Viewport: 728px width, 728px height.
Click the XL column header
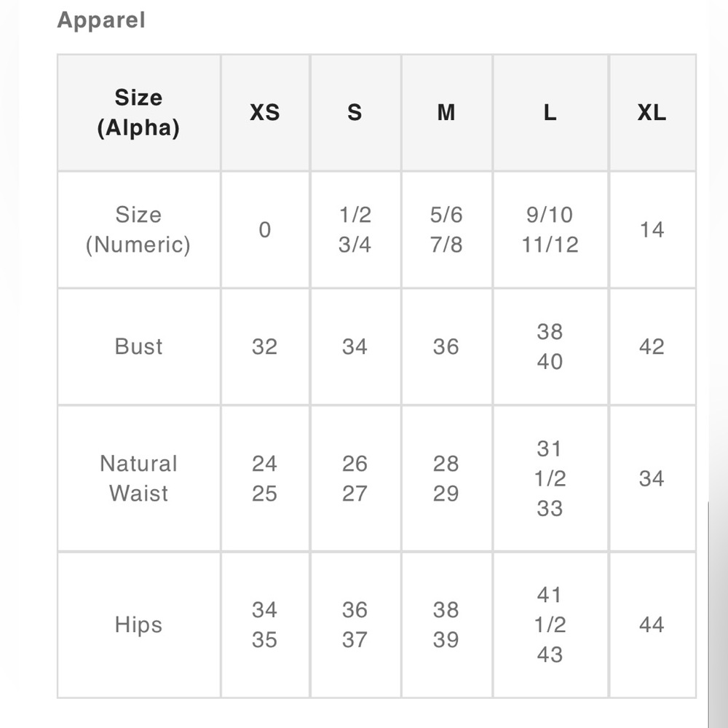[652, 113]
